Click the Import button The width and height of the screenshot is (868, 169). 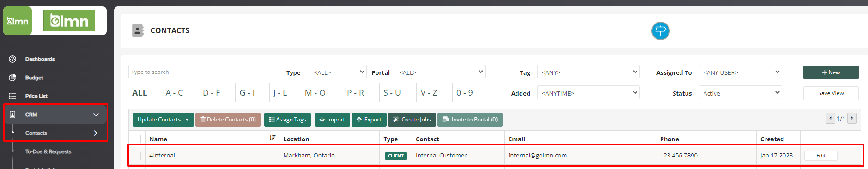coord(332,120)
